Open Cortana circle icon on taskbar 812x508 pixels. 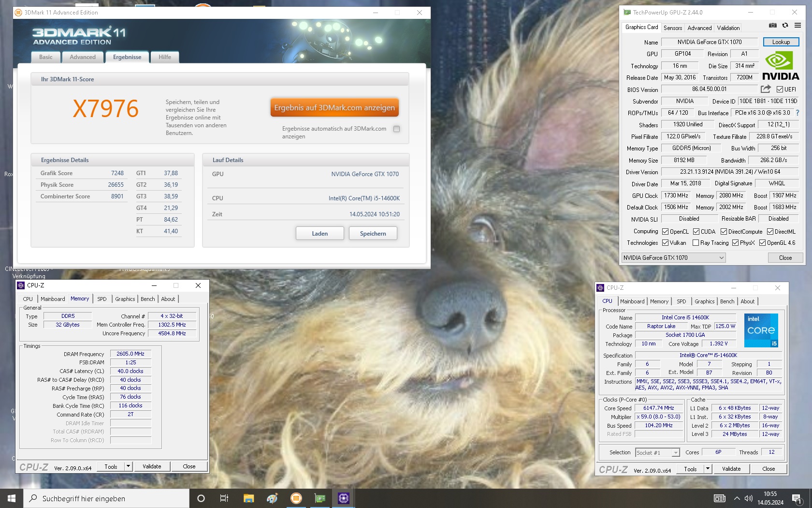click(x=201, y=498)
